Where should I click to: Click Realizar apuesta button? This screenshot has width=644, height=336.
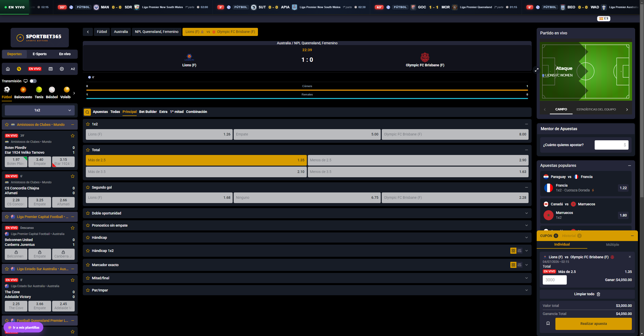[x=594, y=324]
